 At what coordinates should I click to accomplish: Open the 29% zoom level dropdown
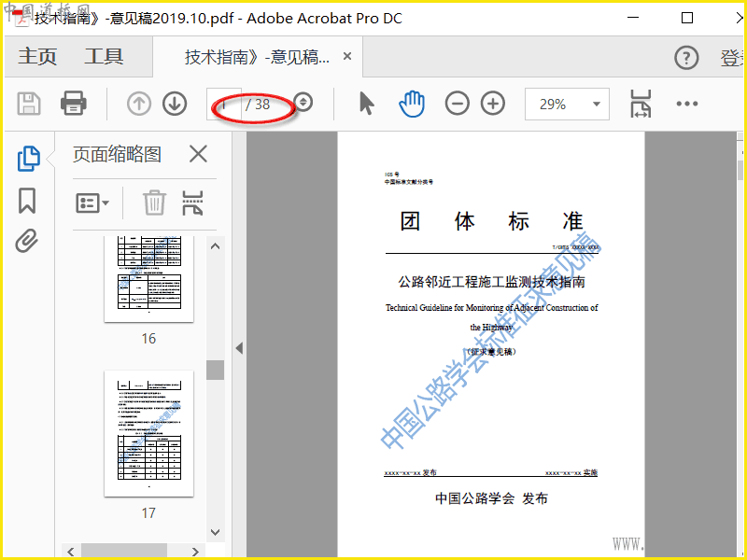(x=567, y=104)
